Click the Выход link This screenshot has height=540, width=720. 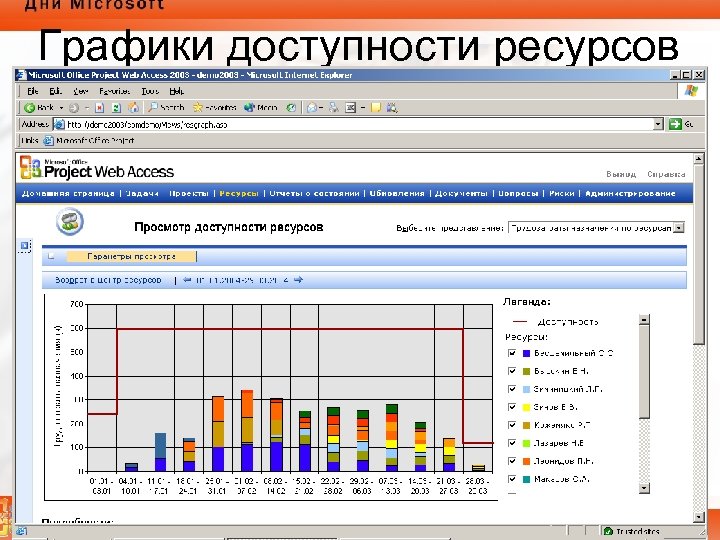[621, 174]
